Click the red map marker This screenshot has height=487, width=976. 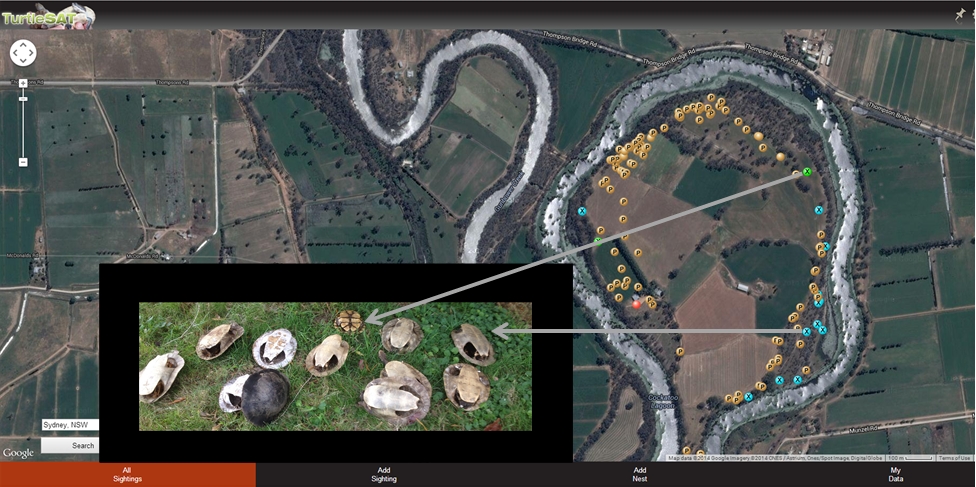[636, 304]
